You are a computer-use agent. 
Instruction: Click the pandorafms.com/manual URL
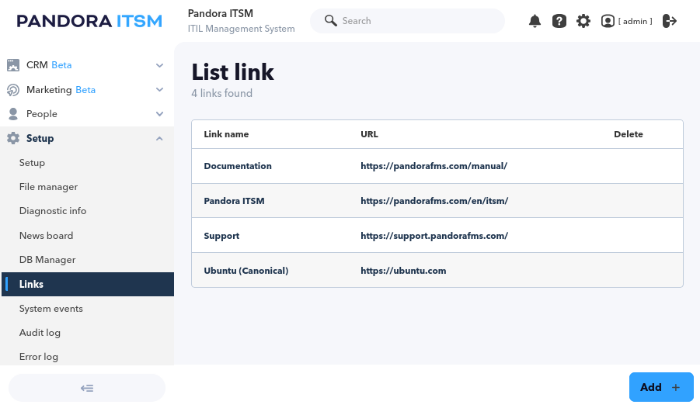click(x=434, y=166)
